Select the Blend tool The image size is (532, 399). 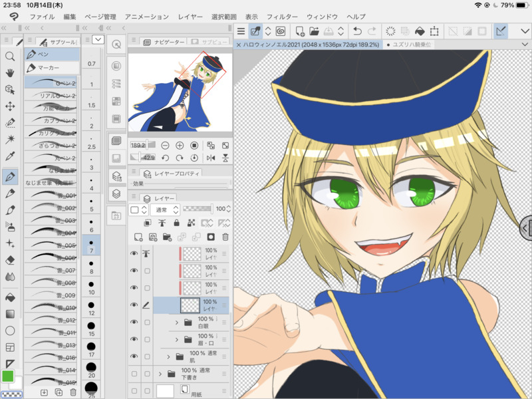coord(10,277)
